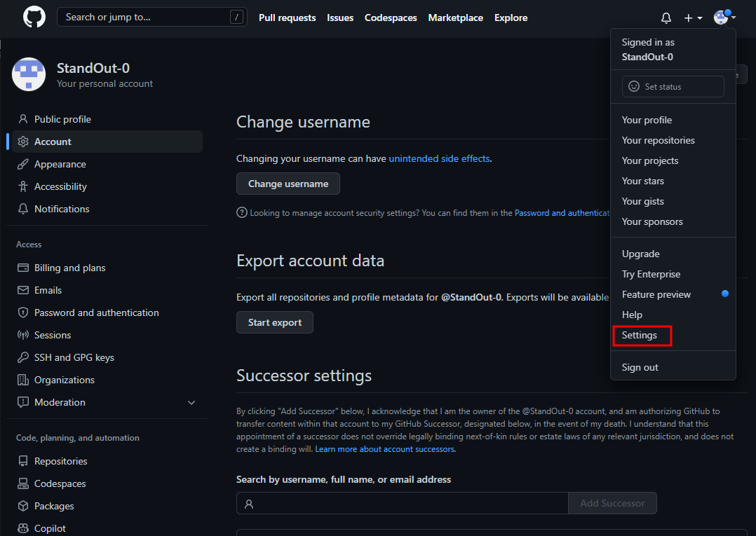This screenshot has height=536, width=756.
Task: Select Settings from user menu
Action: pyautogui.click(x=673, y=335)
